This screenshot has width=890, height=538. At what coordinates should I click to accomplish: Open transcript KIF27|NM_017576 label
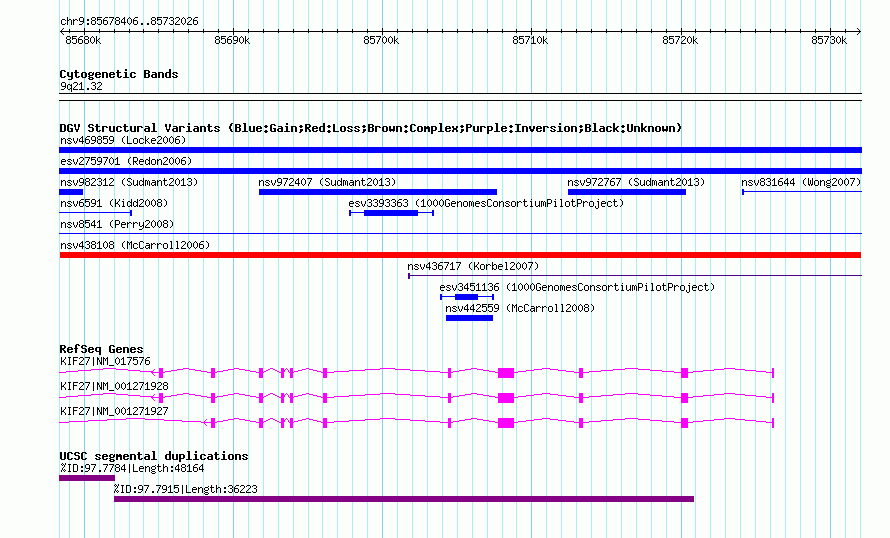tap(105, 361)
